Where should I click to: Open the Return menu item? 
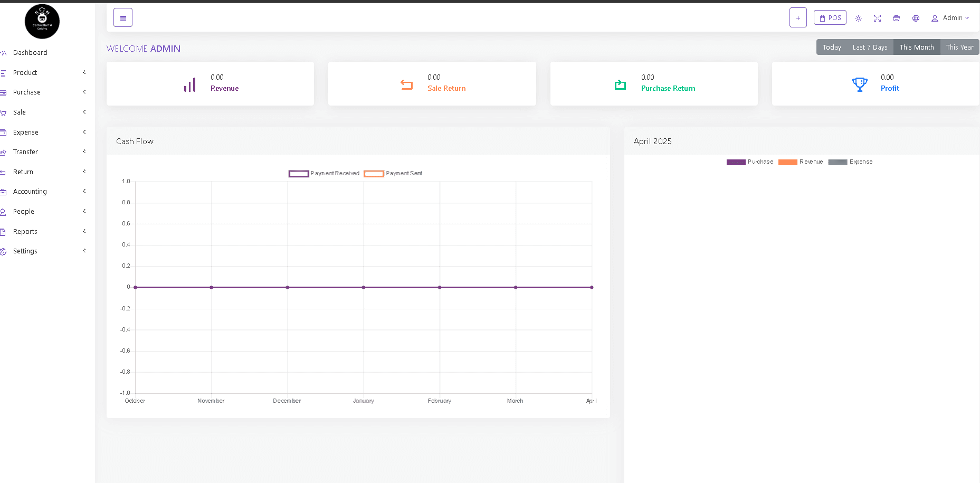coord(23,172)
